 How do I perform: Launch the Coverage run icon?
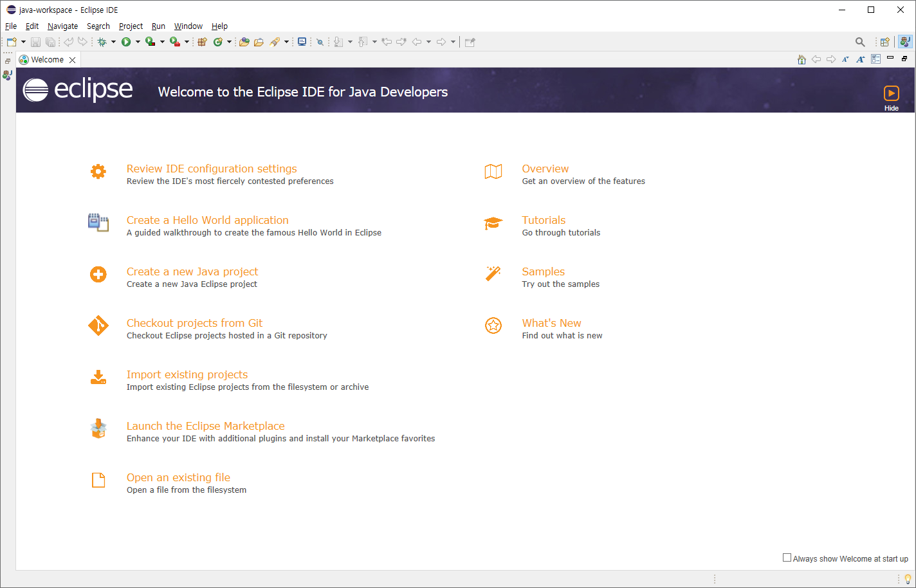pyautogui.click(x=150, y=42)
